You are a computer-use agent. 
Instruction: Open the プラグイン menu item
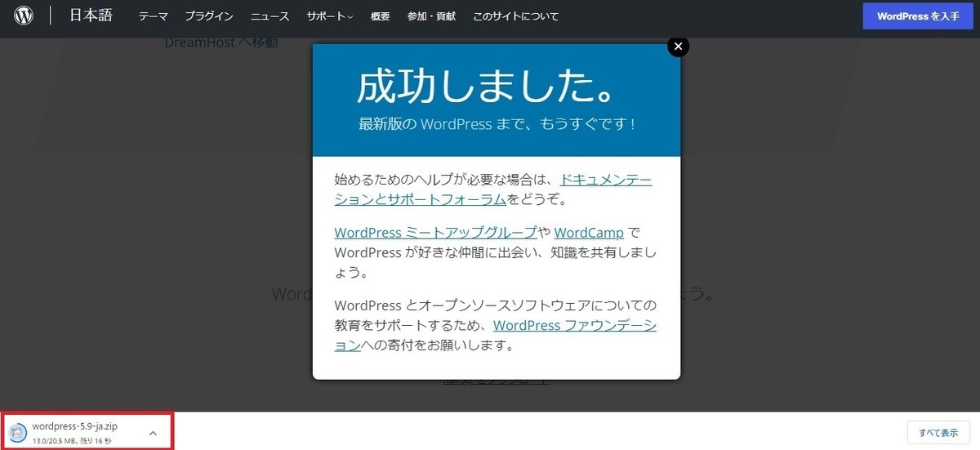pos(209,16)
